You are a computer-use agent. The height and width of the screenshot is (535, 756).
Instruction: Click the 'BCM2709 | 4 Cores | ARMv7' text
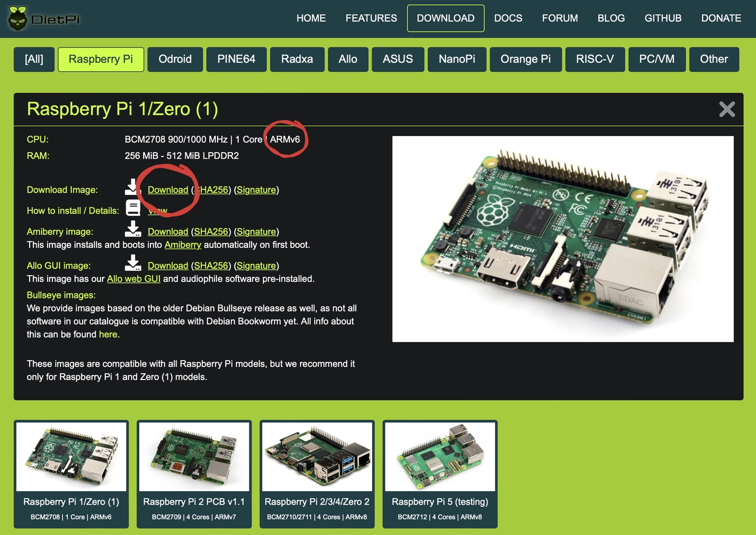(x=194, y=517)
